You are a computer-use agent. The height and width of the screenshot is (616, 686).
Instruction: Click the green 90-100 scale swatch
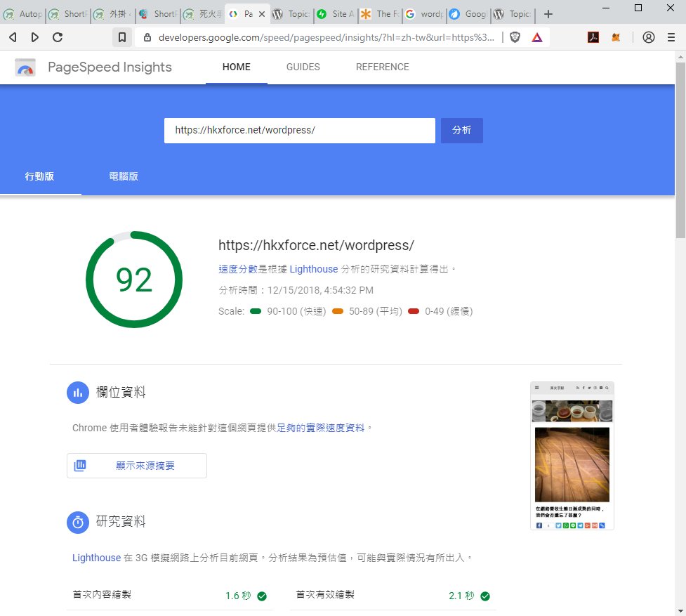(x=256, y=311)
